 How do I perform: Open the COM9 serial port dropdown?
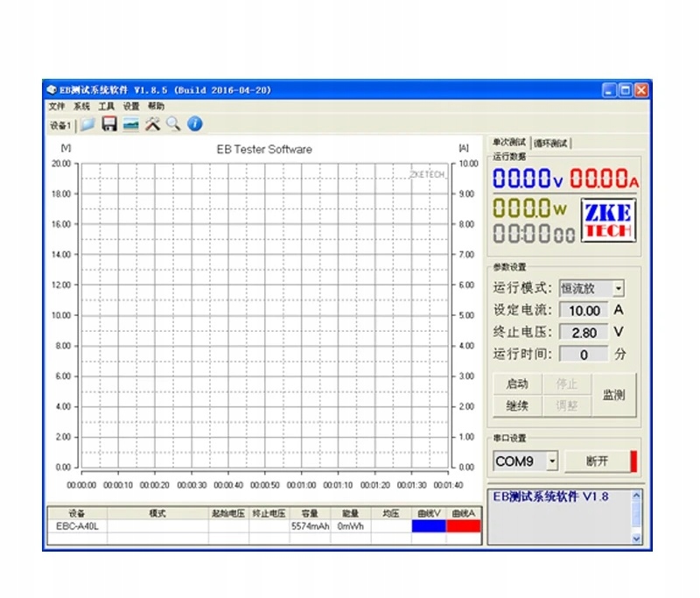pos(552,461)
